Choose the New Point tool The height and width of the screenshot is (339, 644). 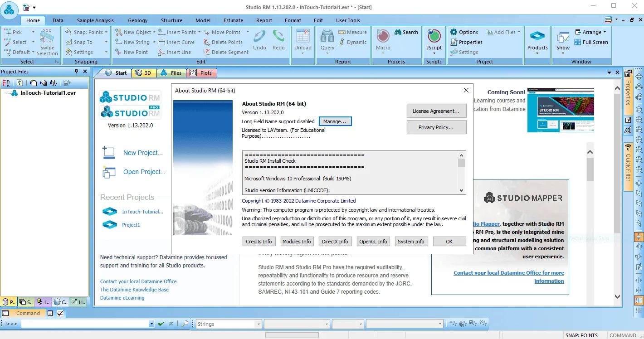pyautogui.click(x=132, y=52)
